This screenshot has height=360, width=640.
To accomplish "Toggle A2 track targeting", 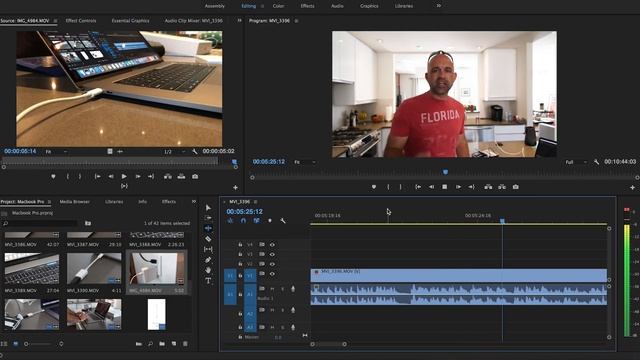I will tap(250, 314).
